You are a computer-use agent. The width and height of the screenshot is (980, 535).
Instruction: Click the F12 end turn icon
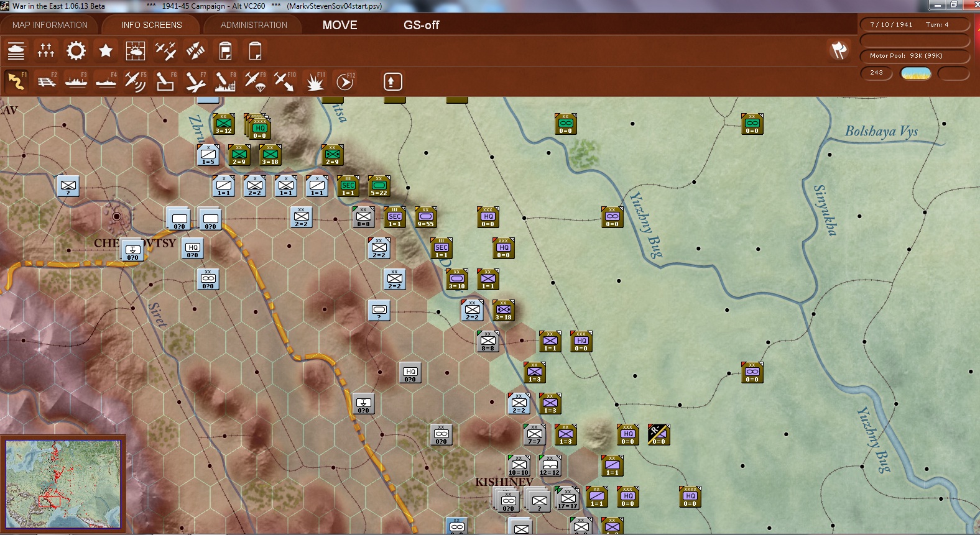click(345, 81)
